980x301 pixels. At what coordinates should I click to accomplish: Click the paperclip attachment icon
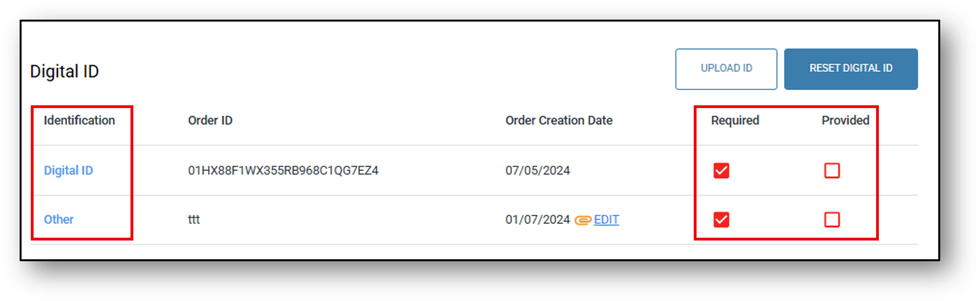[x=583, y=220]
